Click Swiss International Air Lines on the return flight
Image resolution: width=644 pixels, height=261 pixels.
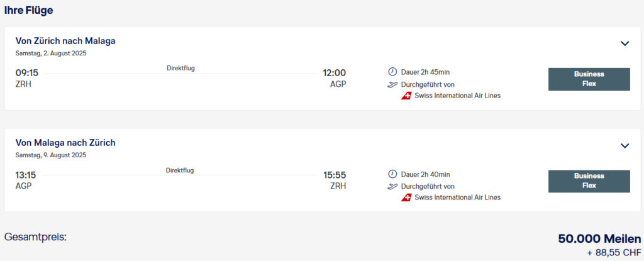coord(457,197)
